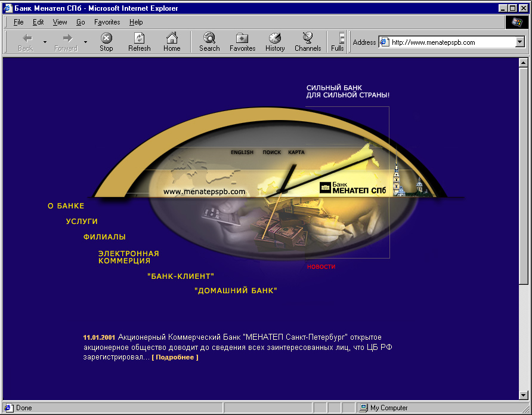Click the red НОВОСТИ link

click(321, 267)
